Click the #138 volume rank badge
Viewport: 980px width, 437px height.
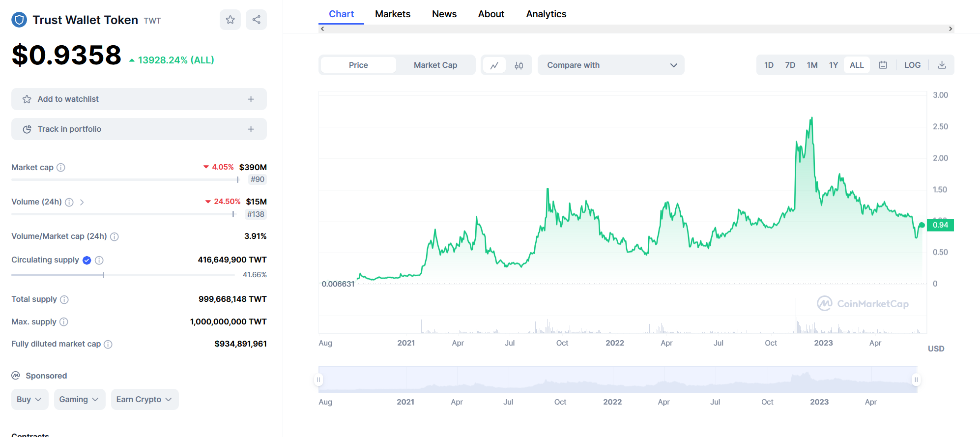[x=256, y=214]
